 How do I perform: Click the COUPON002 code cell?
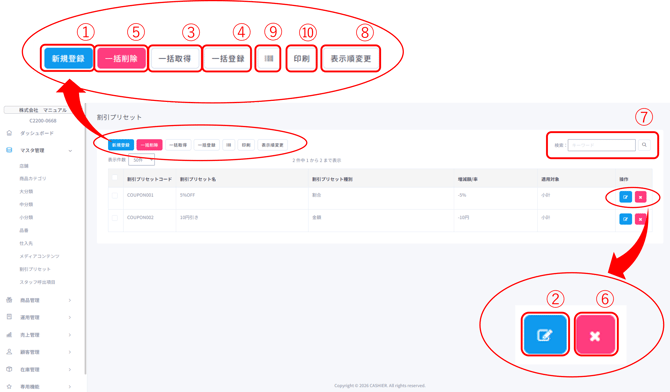140,218
